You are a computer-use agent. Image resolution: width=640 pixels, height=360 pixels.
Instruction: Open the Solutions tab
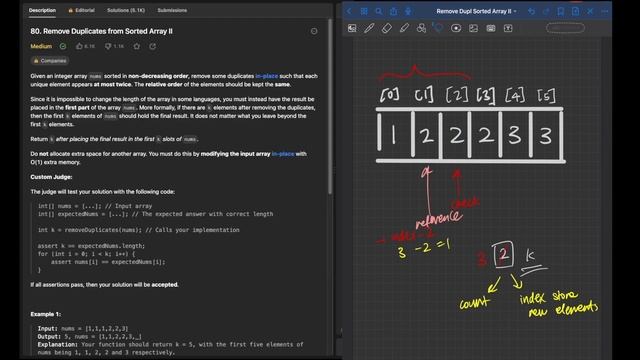click(x=126, y=10)
